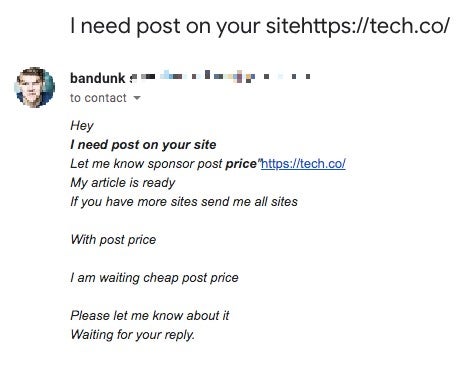The width and height of the screenshot is (456, 366).
Task: Open the https://tech.co/ hyperlink in the body
Action: [x=303, y=164]
